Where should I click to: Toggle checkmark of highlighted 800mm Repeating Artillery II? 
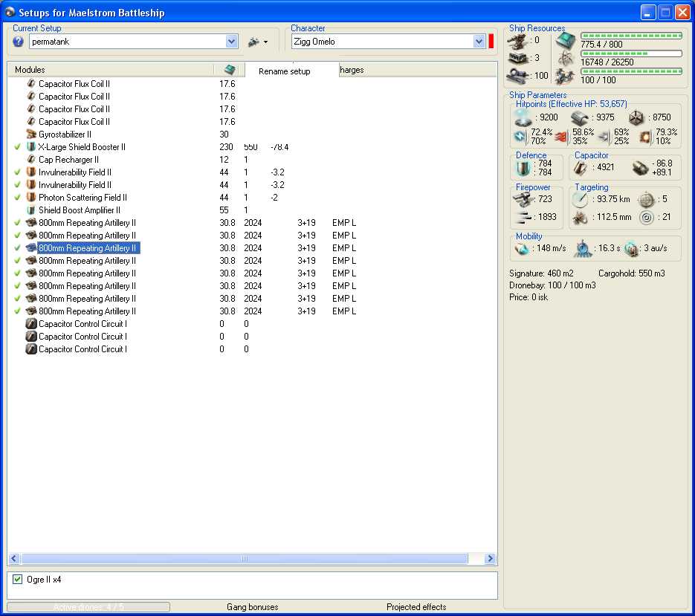17,248
